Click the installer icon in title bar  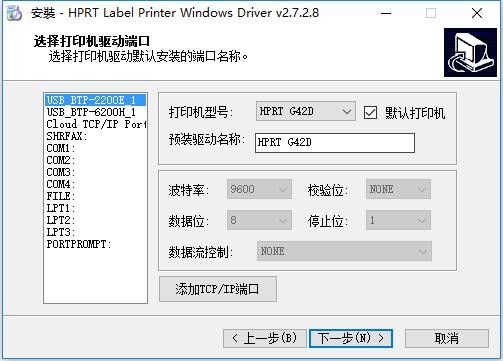click(x=14, y=13)
